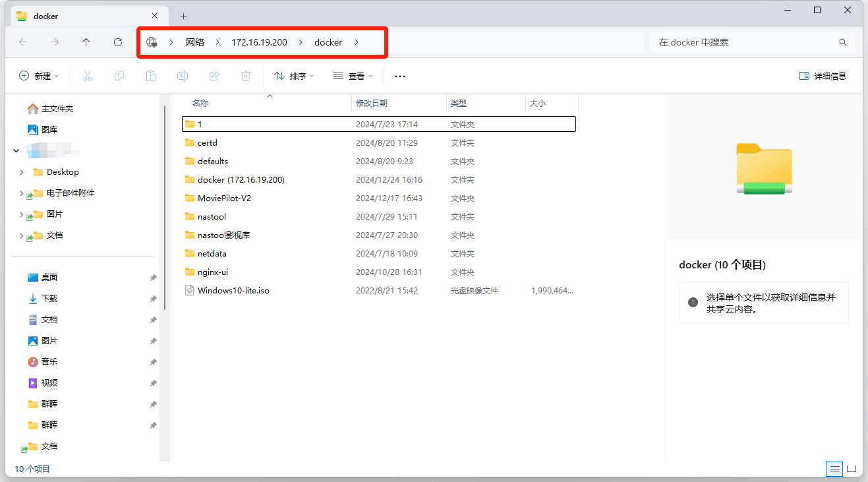Open the View dropdown menu
The height and width of the screenshot is (482, 868).
click(x=353, y=76)
